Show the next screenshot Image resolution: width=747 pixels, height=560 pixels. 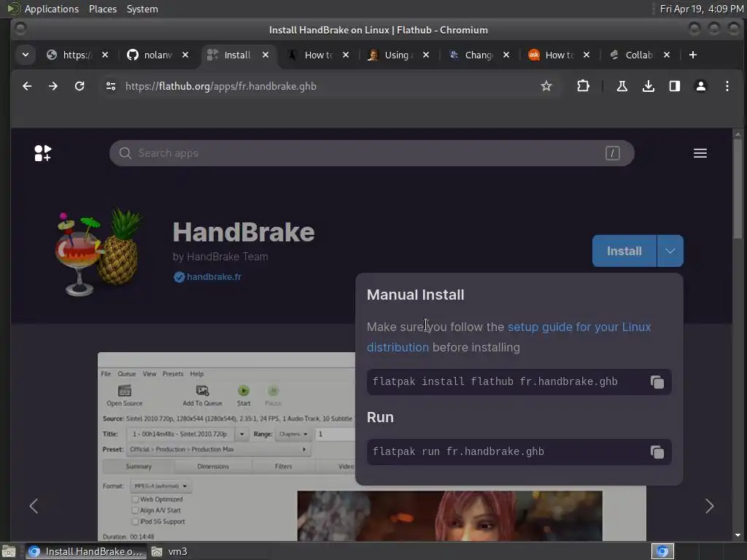click(x=709, y=506)
